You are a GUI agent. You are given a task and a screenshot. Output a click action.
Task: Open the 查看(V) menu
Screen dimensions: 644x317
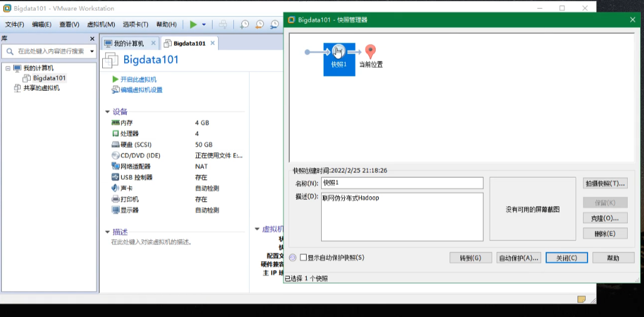[69, 24]
